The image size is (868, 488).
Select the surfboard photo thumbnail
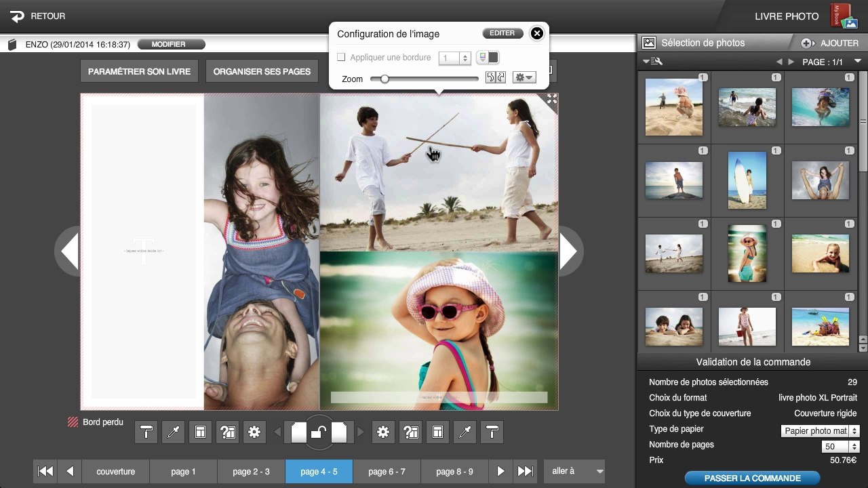tap(747, 180)
